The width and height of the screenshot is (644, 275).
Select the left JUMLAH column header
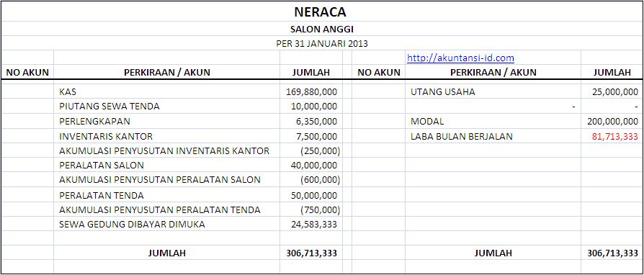pos(311,73)
